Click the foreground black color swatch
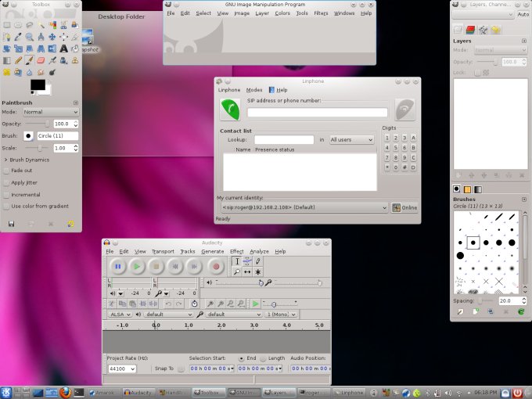The height and width of the screenshot is (399, 532). 38,84
